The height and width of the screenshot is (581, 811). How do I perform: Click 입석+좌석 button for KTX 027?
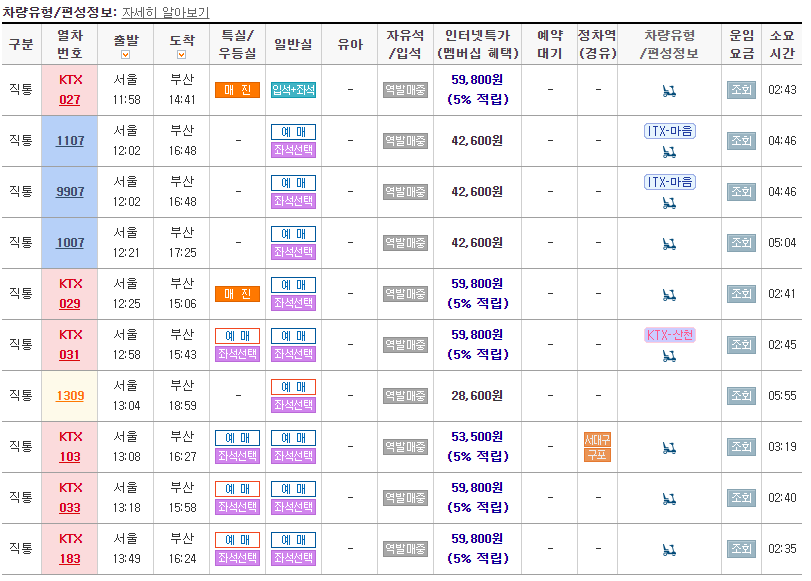(x=293, y=90)
